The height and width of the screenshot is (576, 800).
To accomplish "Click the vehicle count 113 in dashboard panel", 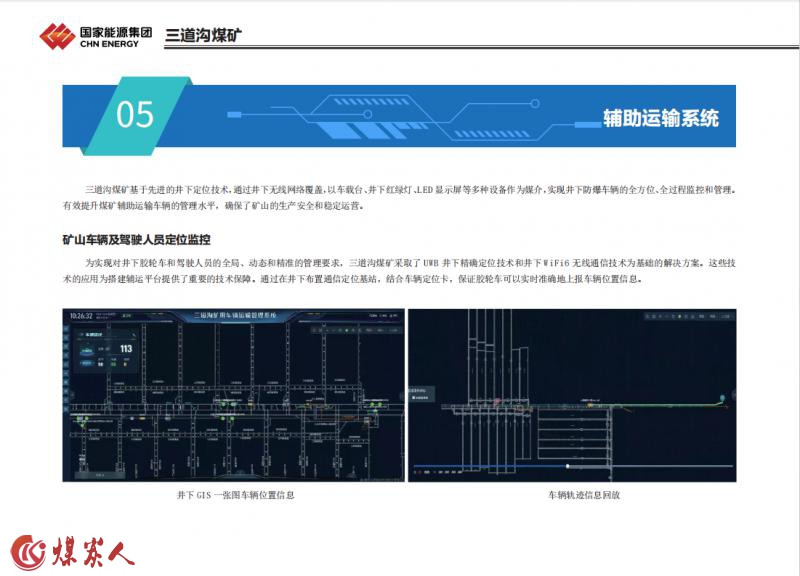I will point(127,350).
